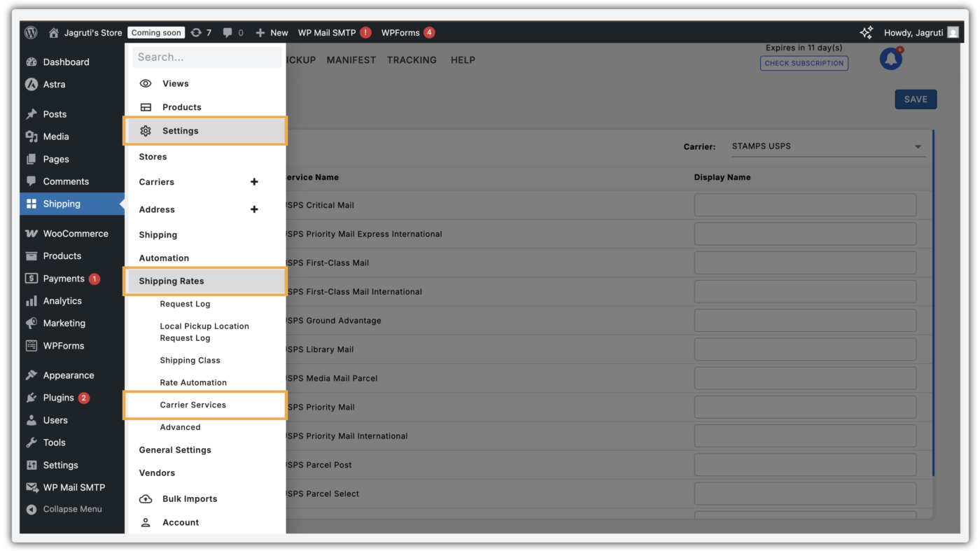Click the Astra logo icon in sidebar

31,84
